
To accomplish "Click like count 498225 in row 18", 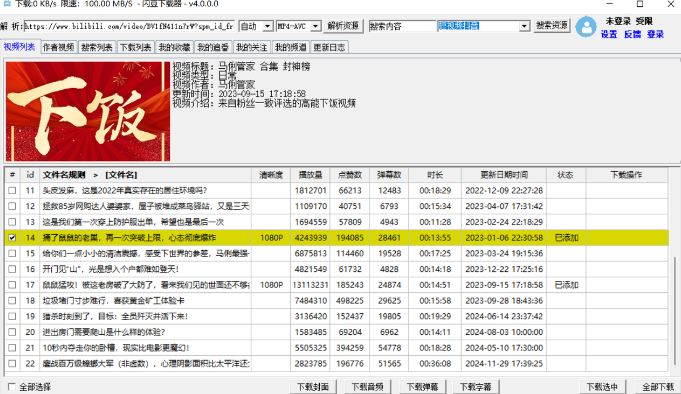I will tap(350, 301).
